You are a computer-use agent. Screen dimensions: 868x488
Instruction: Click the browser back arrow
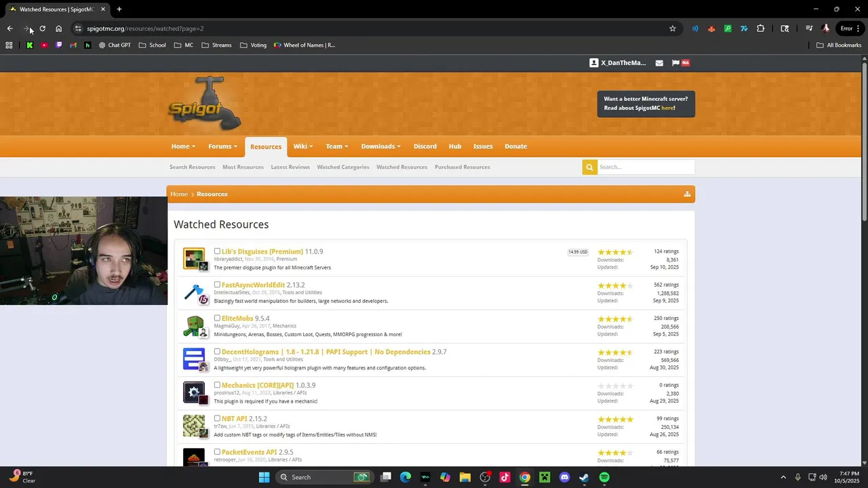pos(9,28)
